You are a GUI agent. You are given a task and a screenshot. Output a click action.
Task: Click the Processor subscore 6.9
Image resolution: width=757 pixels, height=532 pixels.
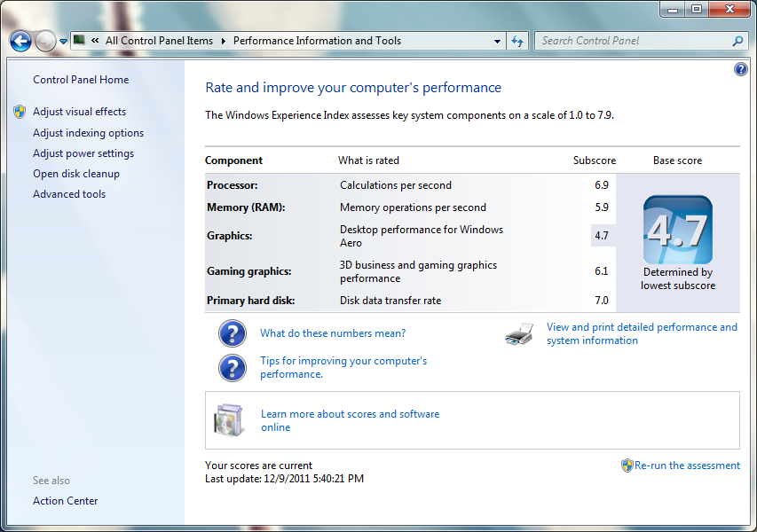(x=602, y=185)
